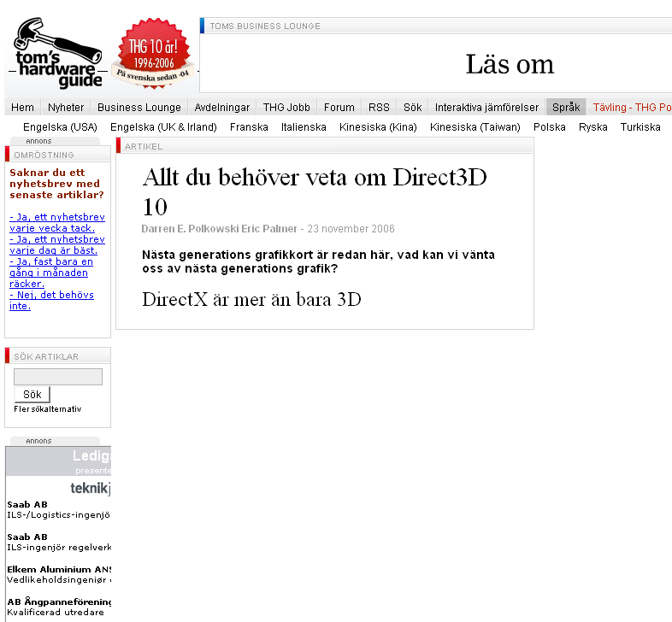Viewport: 672px width, 622px height.
Task: Open the Elkem Aluminium Vedlikeholdsingeniør job
Action: coord(59,575)
